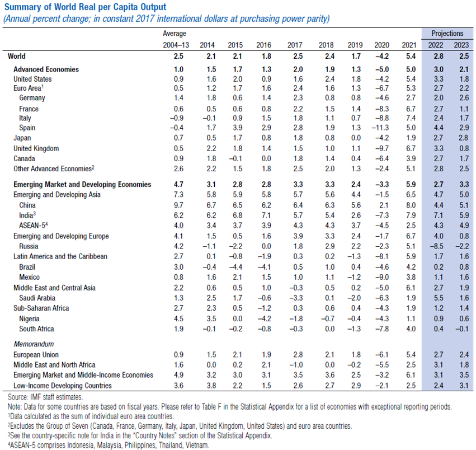Select the 'ASEAN-5' row label
Screen dimensions: 476x450
pyautogui.click(x=34, y=226)
